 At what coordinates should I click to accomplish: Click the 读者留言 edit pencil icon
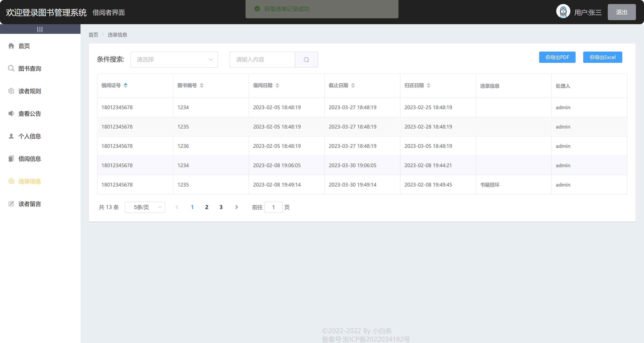[x=11, y=204]
